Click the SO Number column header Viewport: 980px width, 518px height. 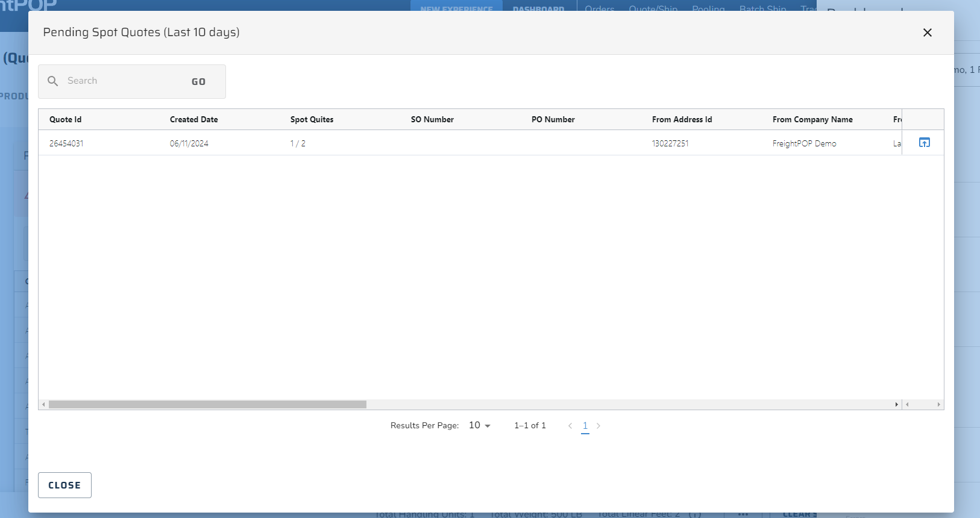[x=433, y=119]
